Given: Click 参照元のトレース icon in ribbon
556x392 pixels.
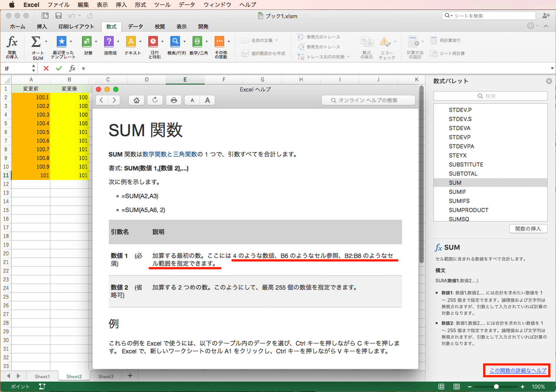Looking at the screenshot, I should click(x=301, y=37).
